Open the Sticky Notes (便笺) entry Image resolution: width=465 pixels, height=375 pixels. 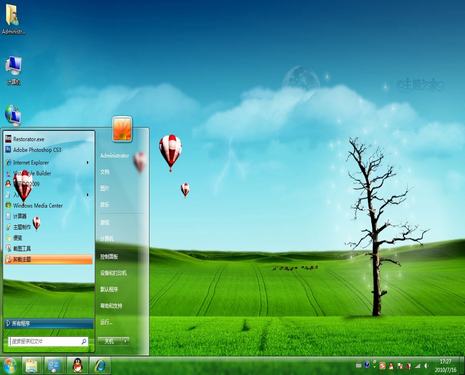pos(49,238)
